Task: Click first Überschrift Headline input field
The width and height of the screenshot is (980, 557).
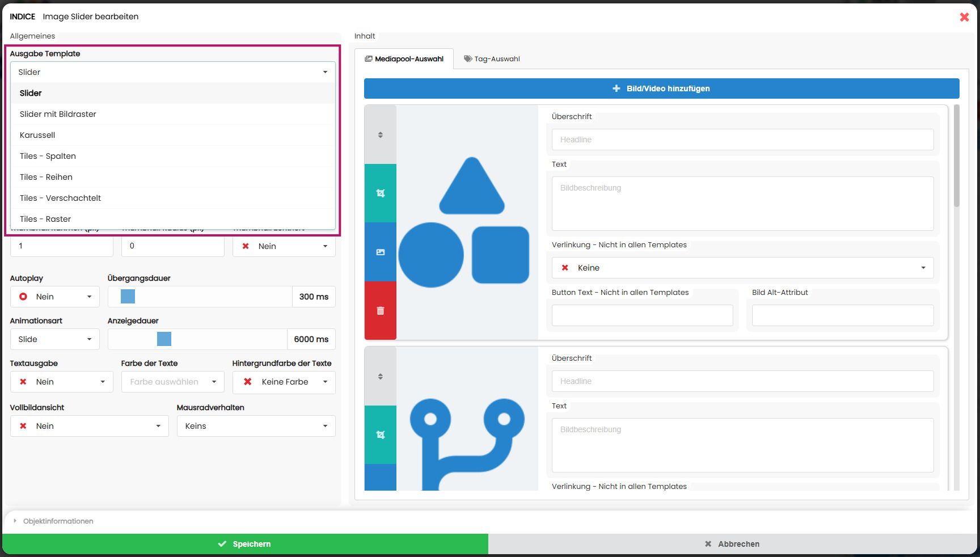Action: pos(742,140)
